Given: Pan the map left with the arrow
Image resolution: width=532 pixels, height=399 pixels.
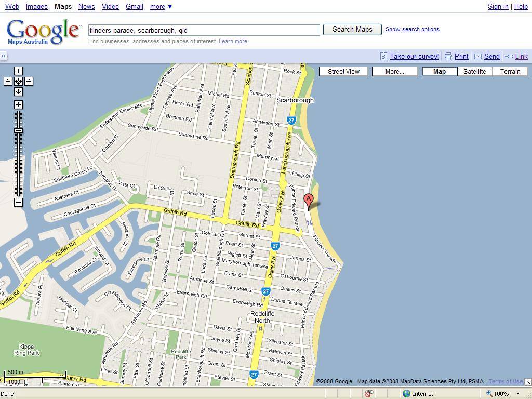Looking at the screenshot, I should pyautogui.click(x=8, y=81).
